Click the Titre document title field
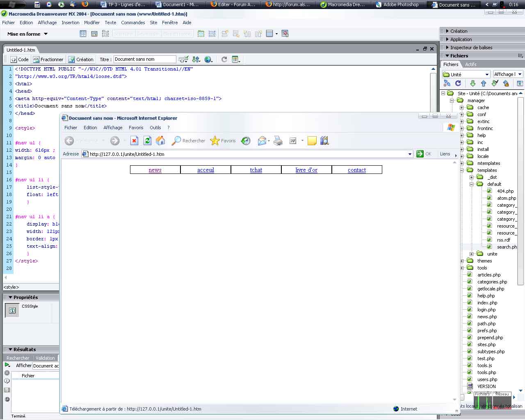The height and width of the screenshot is (420, 525). [144, 59]
